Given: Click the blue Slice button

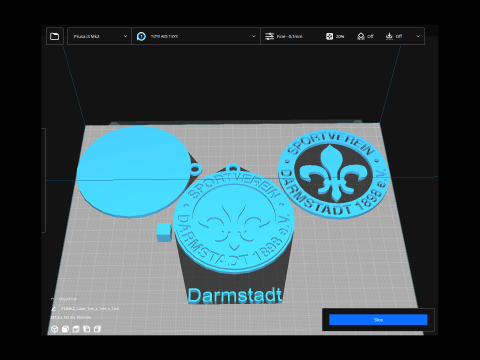Looking at the screenshot, I should tap(378, 320).
